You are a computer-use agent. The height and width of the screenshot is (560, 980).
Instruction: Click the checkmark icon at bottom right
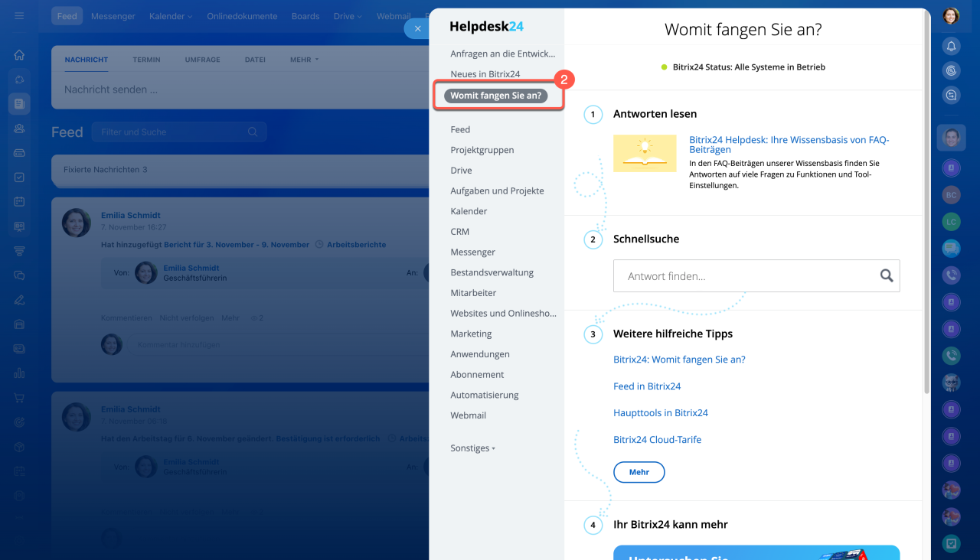pos(951,543)
